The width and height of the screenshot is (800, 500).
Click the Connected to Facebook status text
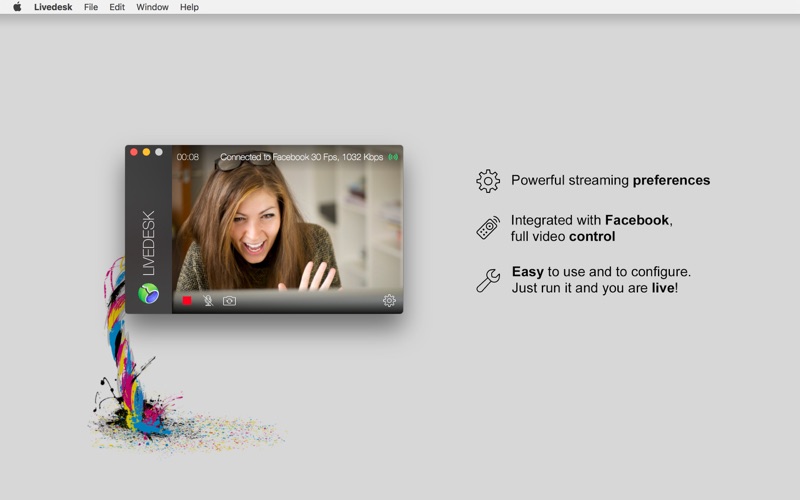pos(301,157)
